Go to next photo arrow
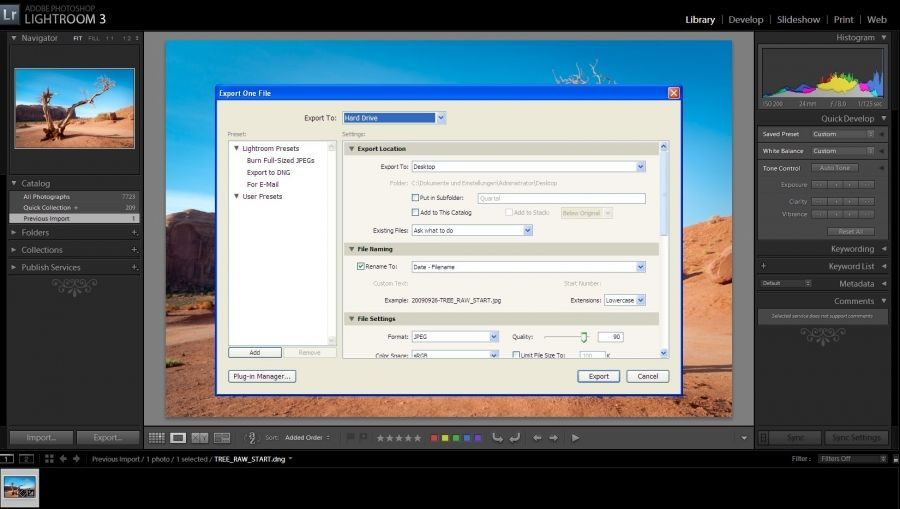Viewport: 900px width, 509px height. [552, 438]
